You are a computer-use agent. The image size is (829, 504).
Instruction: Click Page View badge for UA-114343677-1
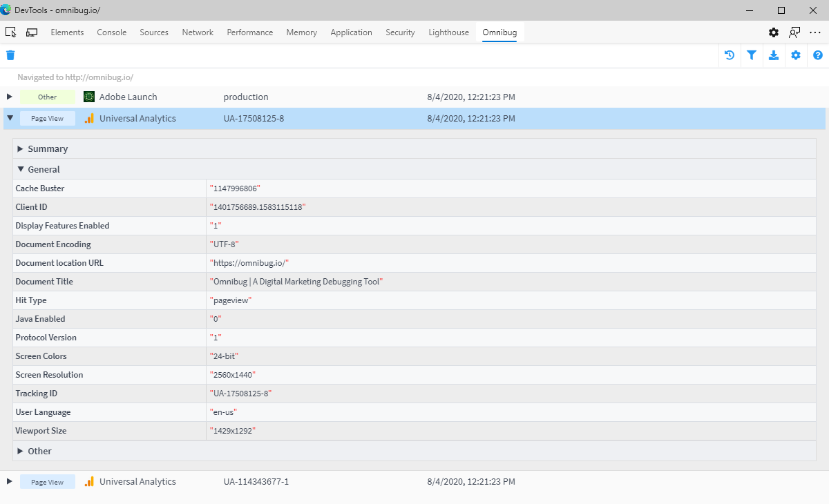coord(48,482)
